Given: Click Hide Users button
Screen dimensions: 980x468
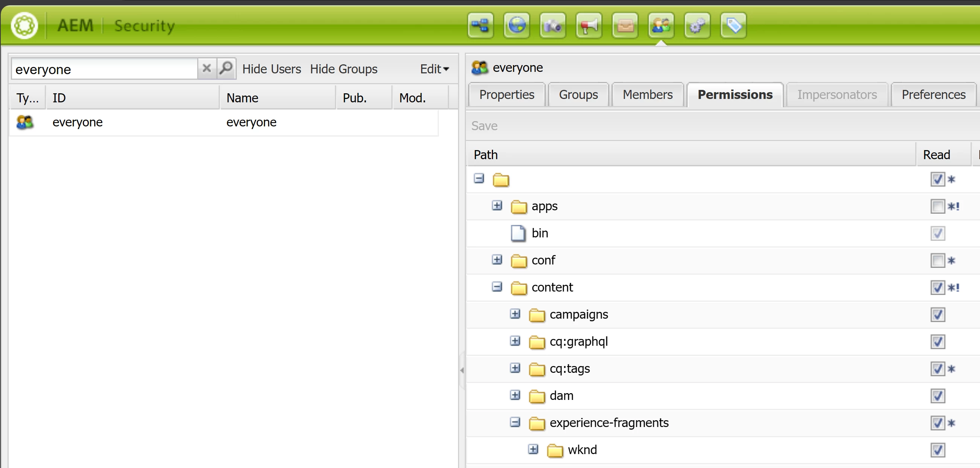Looking at the screenshot, I should [271, 69].
